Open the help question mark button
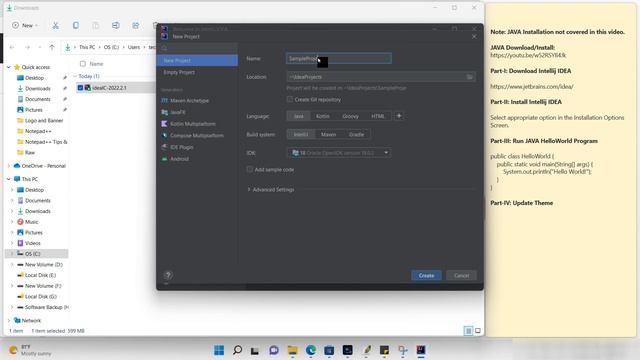Image resolution: width=640 pixels, height=360 pixels. click(x=168, y=275)
